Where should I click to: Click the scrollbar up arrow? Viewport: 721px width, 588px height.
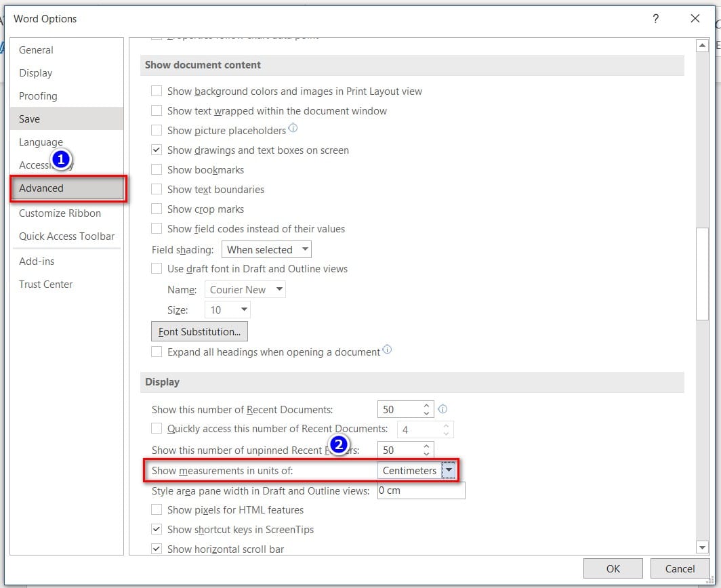(x=702, y=45)
